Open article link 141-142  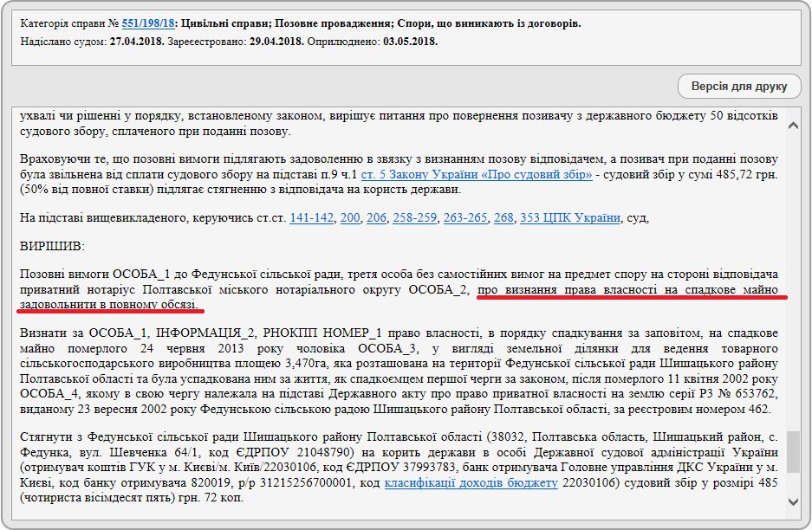(x=311, y=218)
